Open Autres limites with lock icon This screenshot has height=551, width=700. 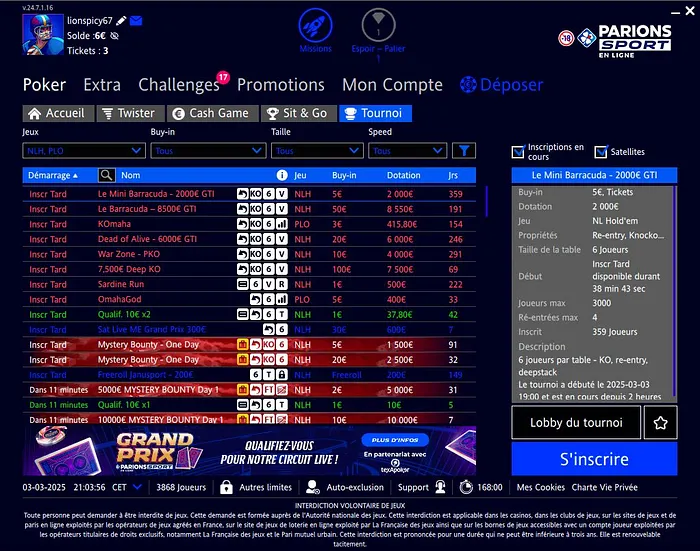pyautogui.click(x=257, y=487)
